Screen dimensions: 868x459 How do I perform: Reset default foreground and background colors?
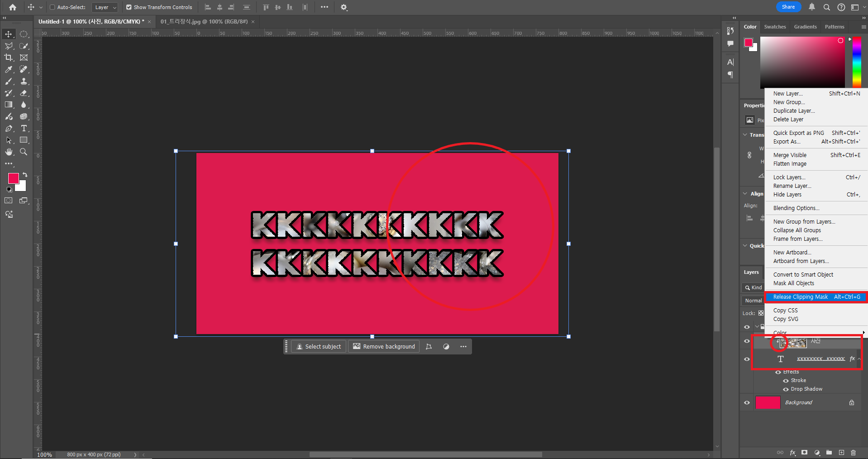tap(9, 190)
